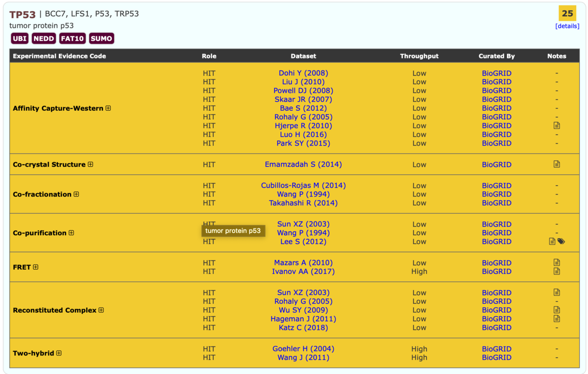
Task: Click the Takahashi R (2014) link
Action: click(x=303, y=203)
